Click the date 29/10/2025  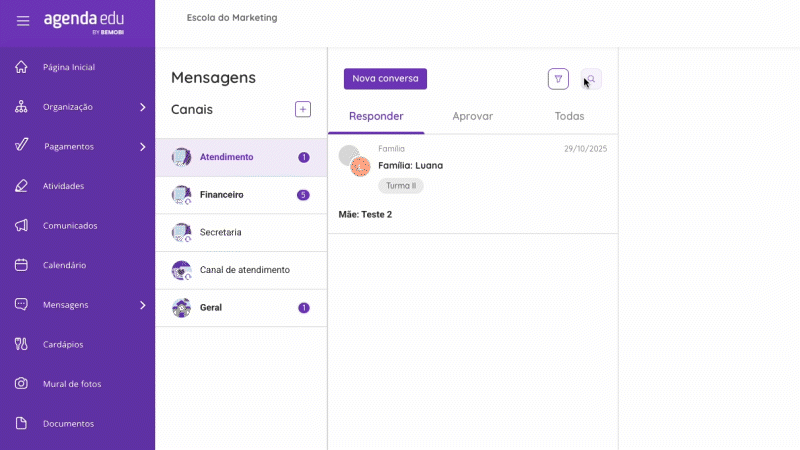point(585,148)
